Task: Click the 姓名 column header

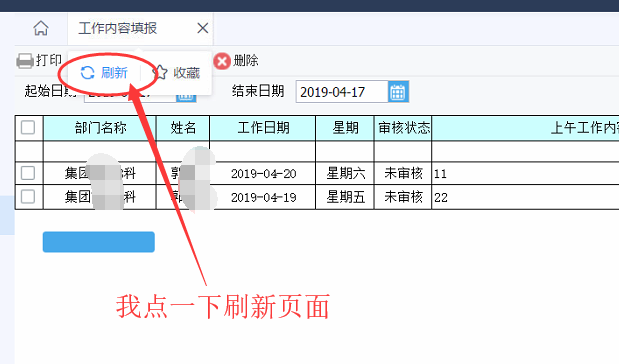Action: coord(183,128)
